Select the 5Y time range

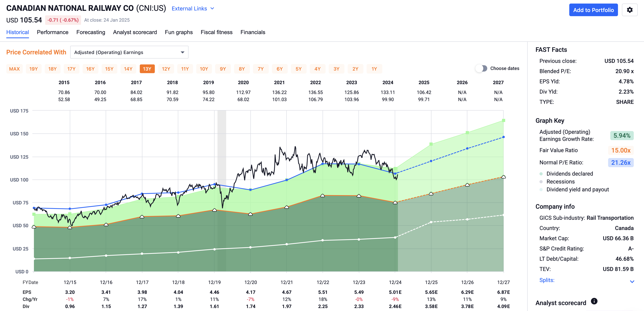pyautogui.click(x=299, y=69)
